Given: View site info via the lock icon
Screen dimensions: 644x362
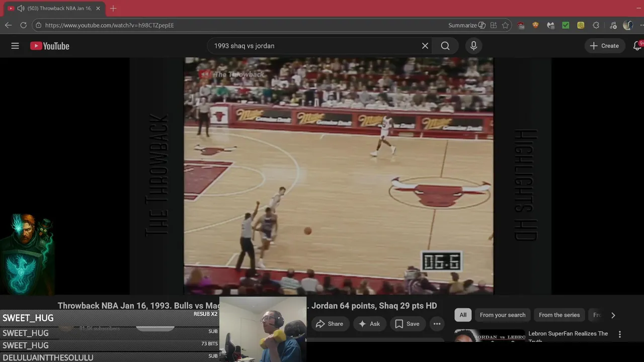Looking at the screenshot, I should (x=38, y=25).
